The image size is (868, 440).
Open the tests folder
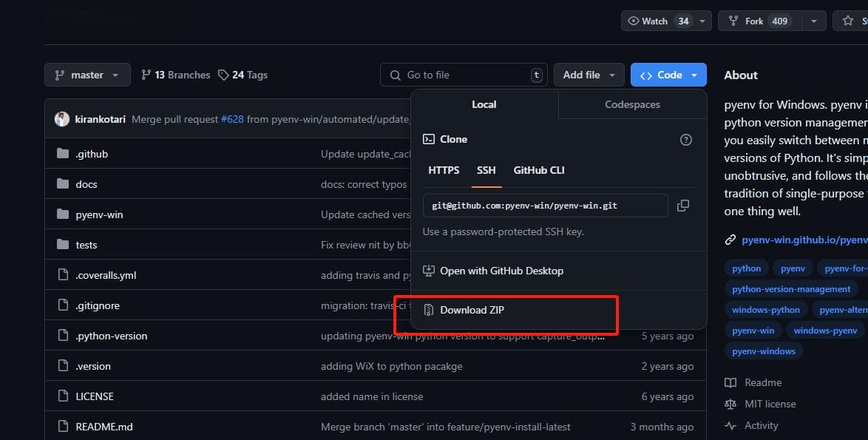(x=87, y=245)
